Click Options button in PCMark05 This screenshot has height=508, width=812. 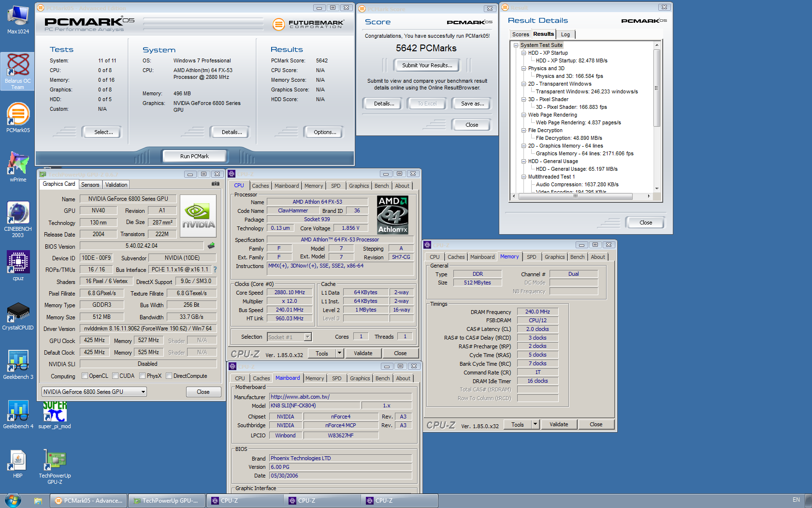tap(324, 132)
